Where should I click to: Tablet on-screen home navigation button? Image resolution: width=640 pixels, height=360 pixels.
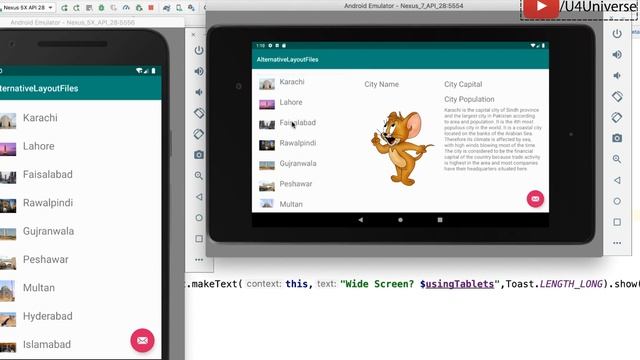pyautogui.click(x=400, y=220)
